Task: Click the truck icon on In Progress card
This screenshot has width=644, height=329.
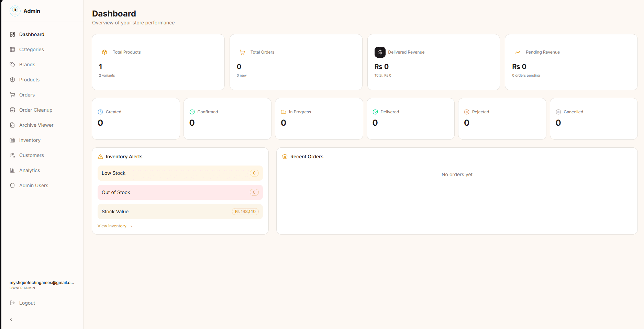Action: click(284, 112)
